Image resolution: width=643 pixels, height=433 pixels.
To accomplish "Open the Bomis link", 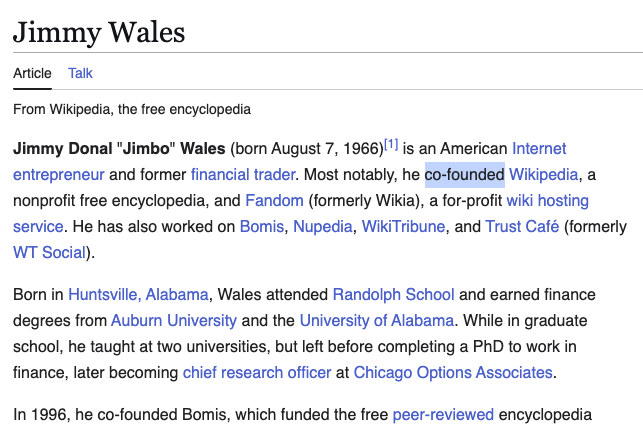I will point(262,226).
